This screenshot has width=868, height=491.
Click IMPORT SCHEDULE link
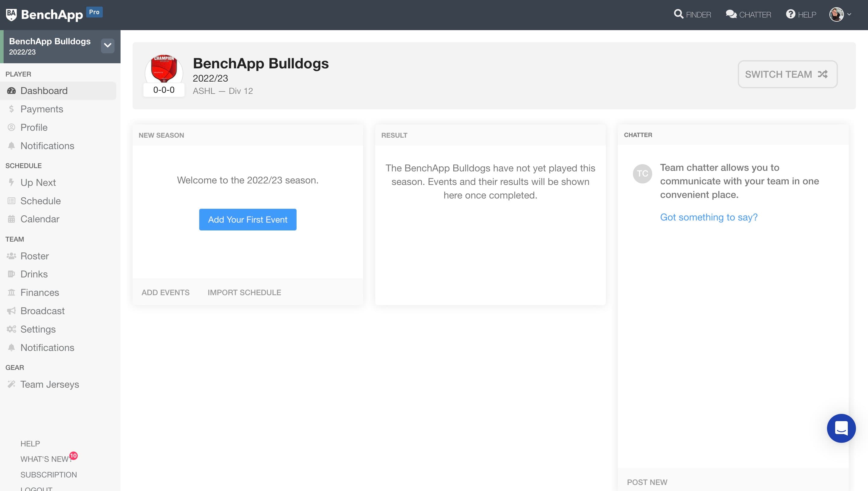point(244,292)
